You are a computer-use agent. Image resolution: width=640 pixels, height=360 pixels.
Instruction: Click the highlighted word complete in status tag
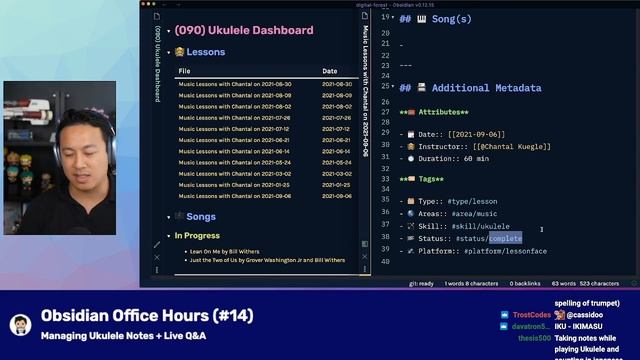(505, 238)
